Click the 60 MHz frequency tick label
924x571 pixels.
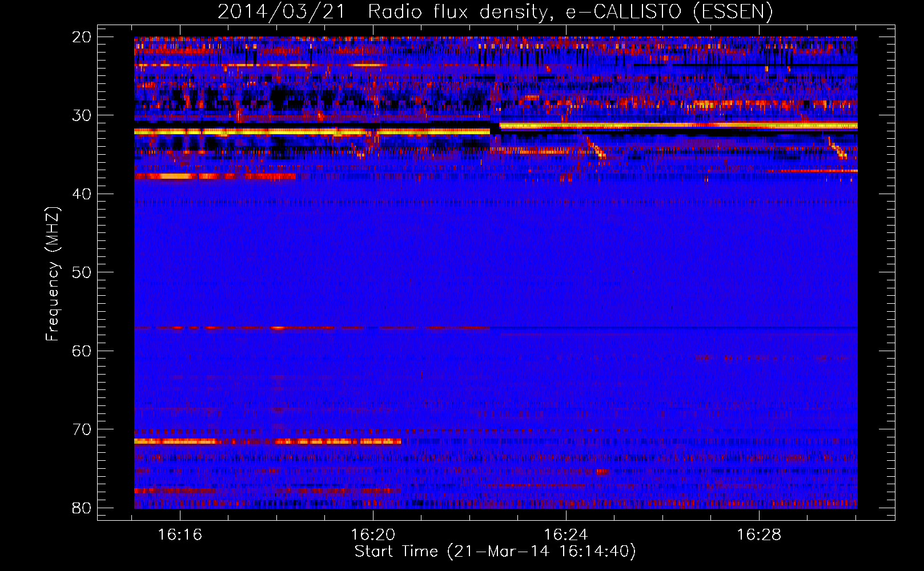pos(82,351)
